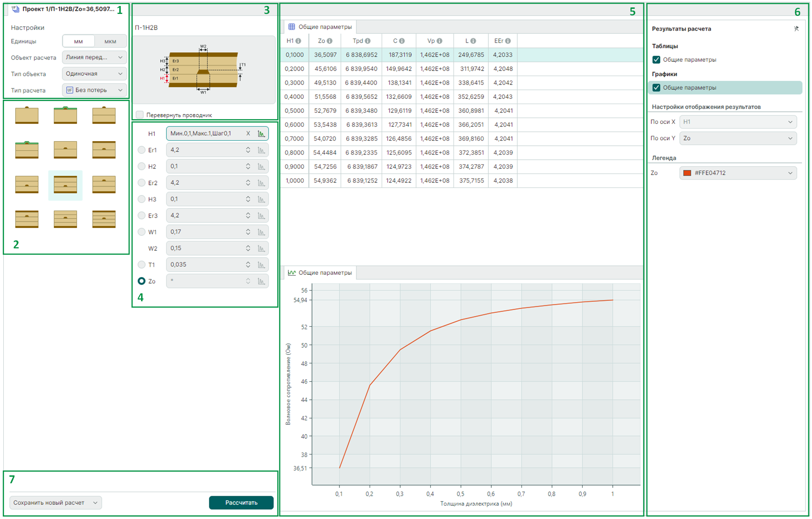Image resolution: width=812 pixels, height=519 pixels.
Task: Click the Zo legend color swatch
Action: pos(687,173)
